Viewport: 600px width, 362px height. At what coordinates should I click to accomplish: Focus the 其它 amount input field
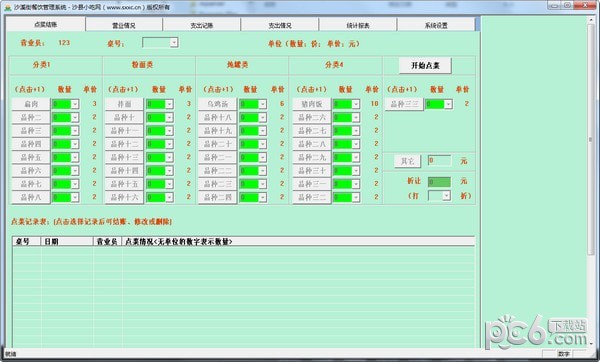(x=439, y=160)
